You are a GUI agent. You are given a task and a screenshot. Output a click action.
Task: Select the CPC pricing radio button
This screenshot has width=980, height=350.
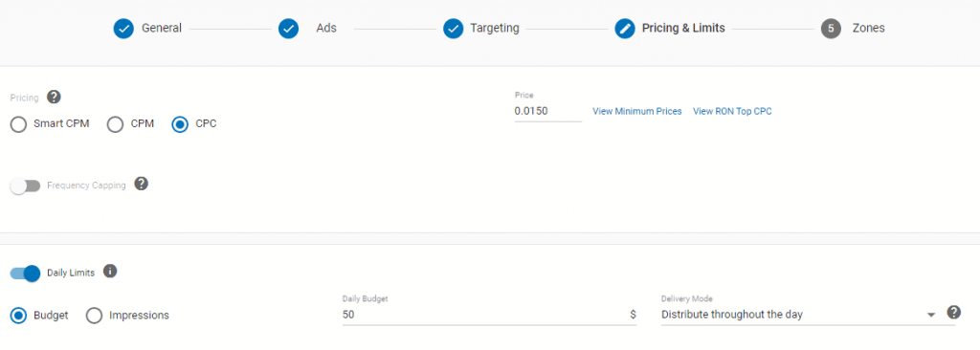pyautogui.click(x=180, y=124)
